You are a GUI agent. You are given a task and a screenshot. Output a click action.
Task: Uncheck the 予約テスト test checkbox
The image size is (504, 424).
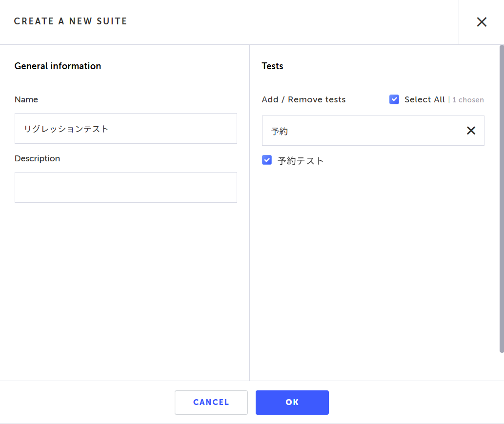coord(267,160)
